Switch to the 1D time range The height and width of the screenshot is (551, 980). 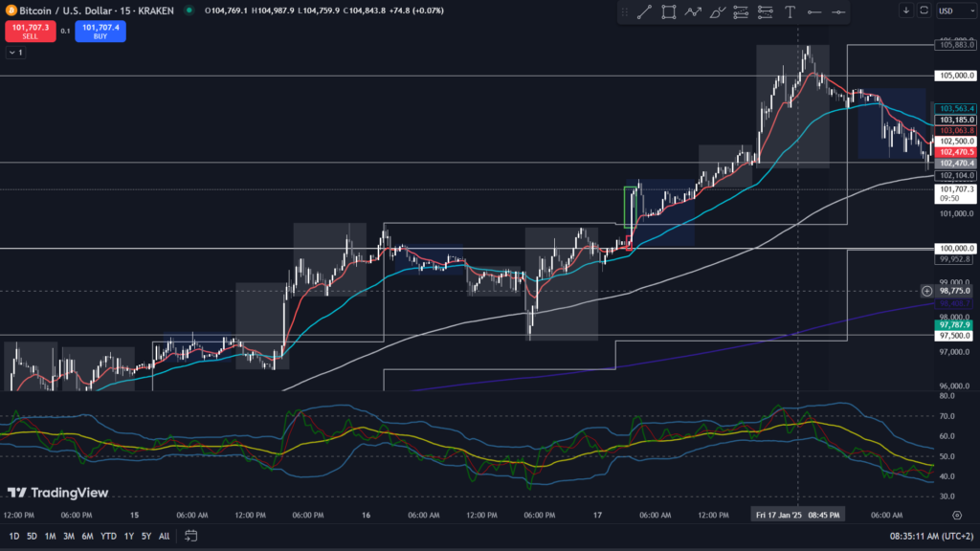13,536
